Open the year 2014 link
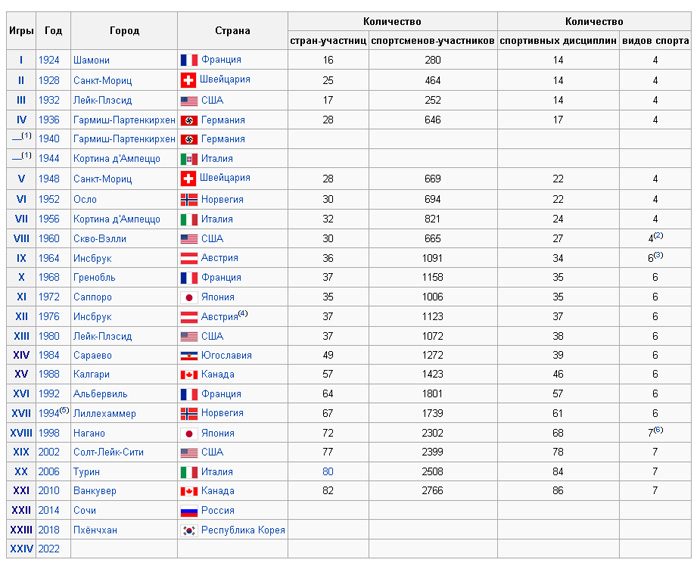The height and width of the screenshot is (569, 700). 49,511
